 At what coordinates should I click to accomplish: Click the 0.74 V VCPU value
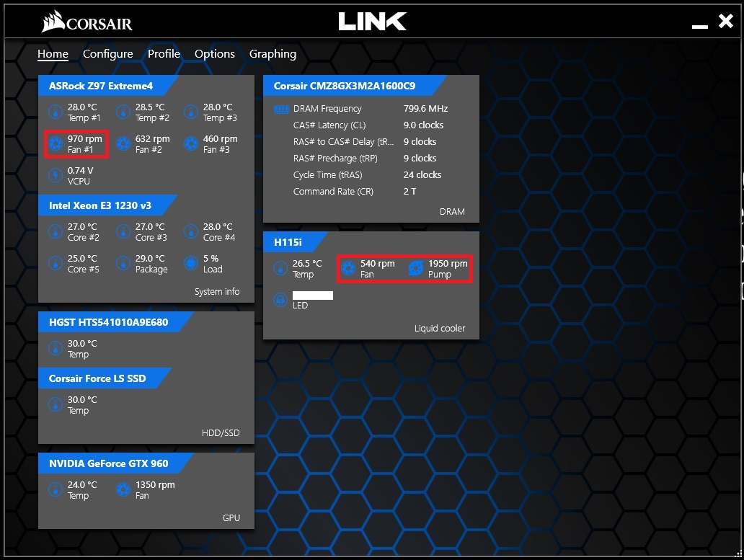[80, 171]
